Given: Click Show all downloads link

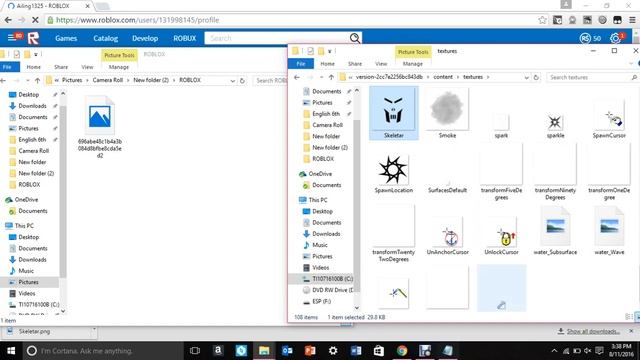Looking at the screenshot, I should [593, 331].
